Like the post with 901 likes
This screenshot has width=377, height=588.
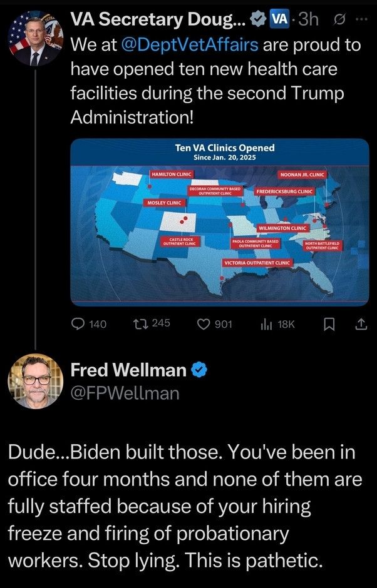(204, 323)
